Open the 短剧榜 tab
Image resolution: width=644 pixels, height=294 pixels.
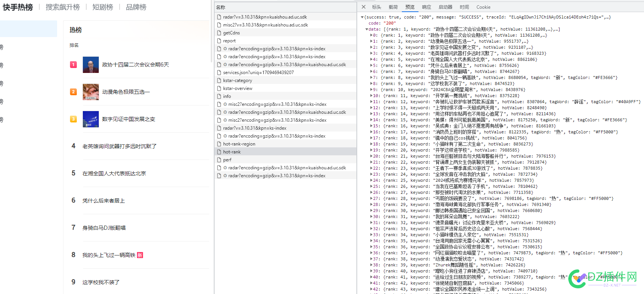103,7
